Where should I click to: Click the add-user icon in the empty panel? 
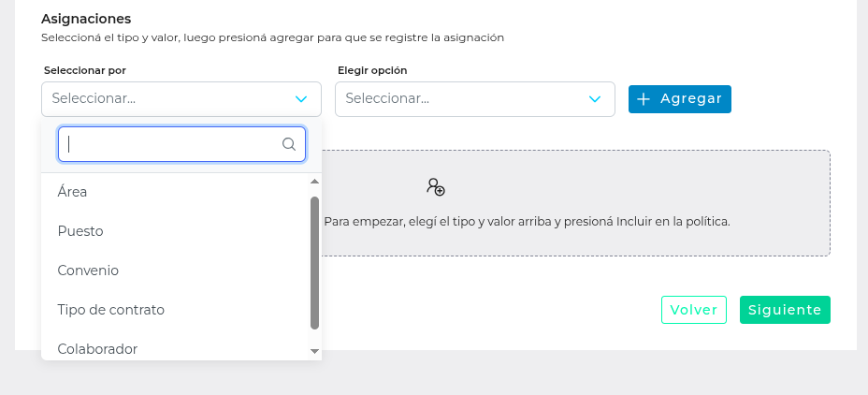point(436,186)
